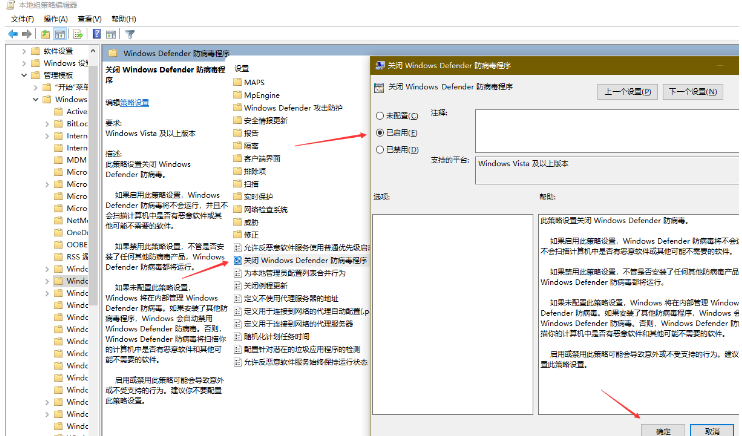Click the 下一个设置(N) button
Viewport: 742px width, 436px height.
click(x=693, y=92)
